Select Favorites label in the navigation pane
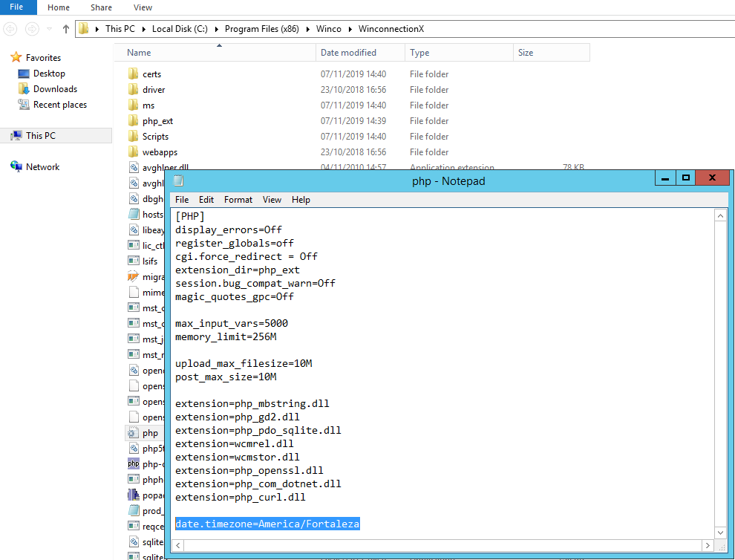The image size is (735, 560). click(x=43, y=58)
